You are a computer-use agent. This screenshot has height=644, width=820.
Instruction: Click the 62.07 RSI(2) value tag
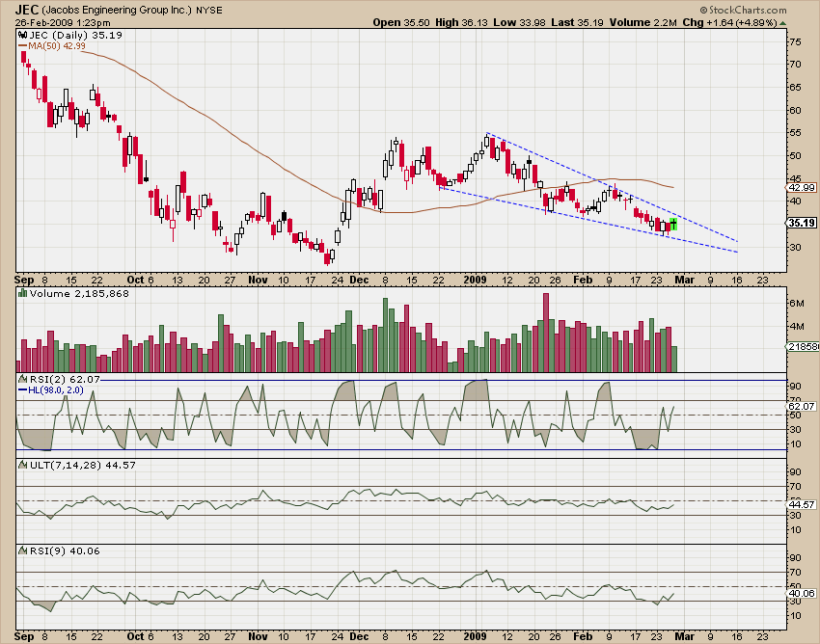pos(801,406)
